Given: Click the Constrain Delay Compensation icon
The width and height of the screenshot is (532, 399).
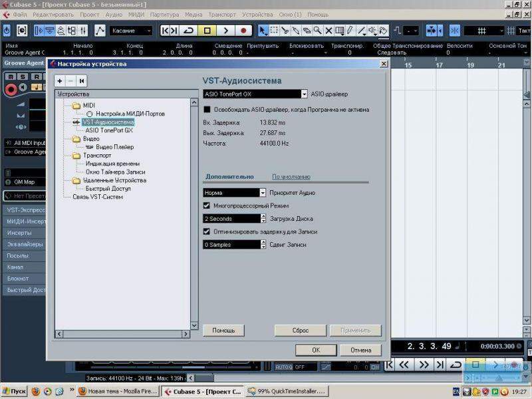Looking at the screenshot, I should (22, 31).
